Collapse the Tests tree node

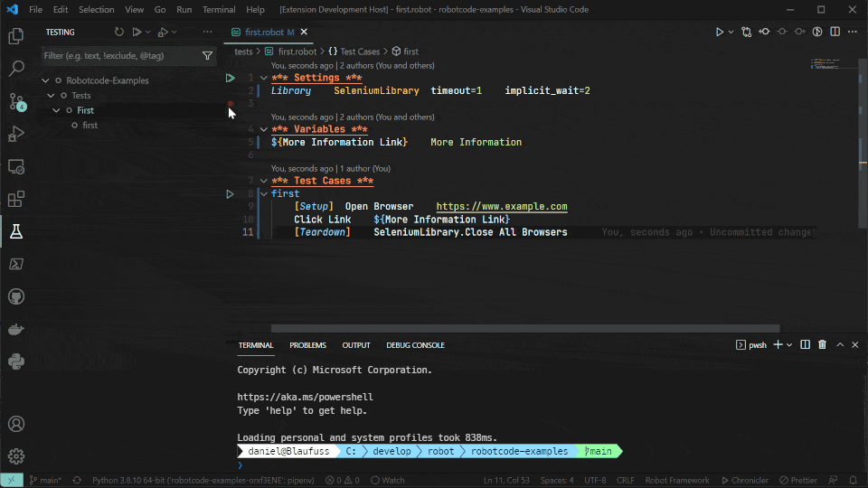pyautogui.click(x=51, y=95)
